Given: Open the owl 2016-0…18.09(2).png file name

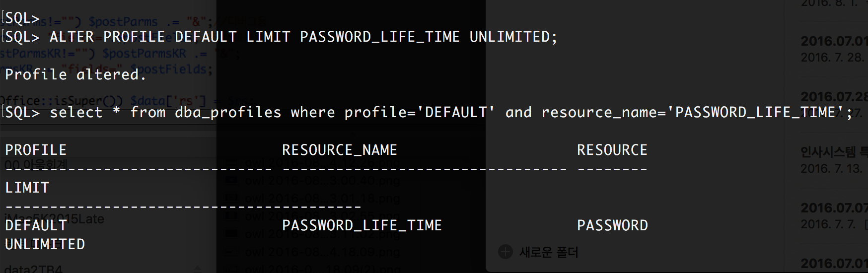Looking at the screenshot, I should (322, 270).
